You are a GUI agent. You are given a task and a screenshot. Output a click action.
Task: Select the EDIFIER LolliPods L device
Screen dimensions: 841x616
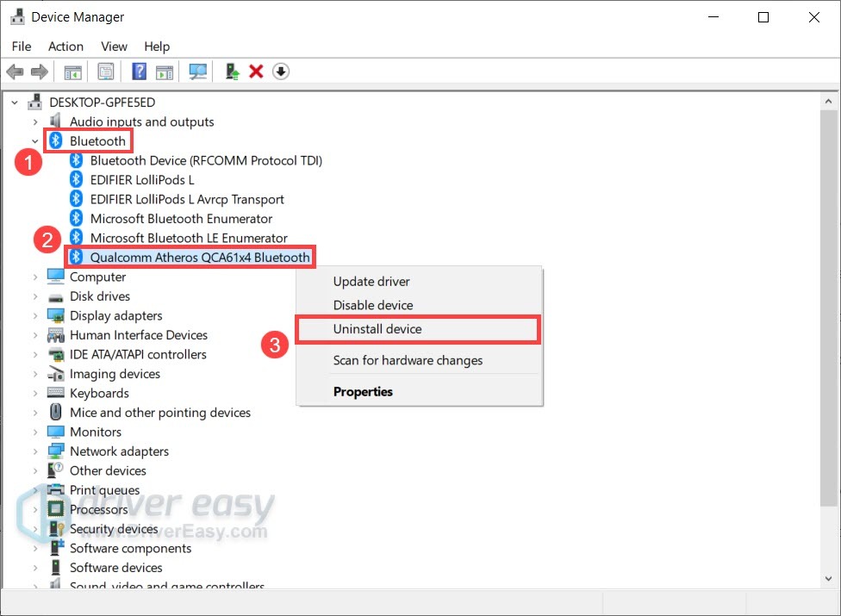click(x=142, y=179)
